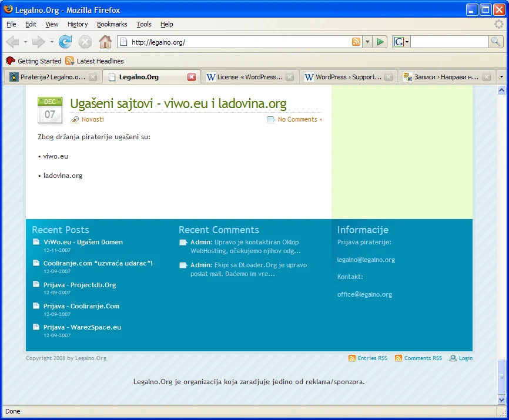Open the Novosti category link

(93, 119)
